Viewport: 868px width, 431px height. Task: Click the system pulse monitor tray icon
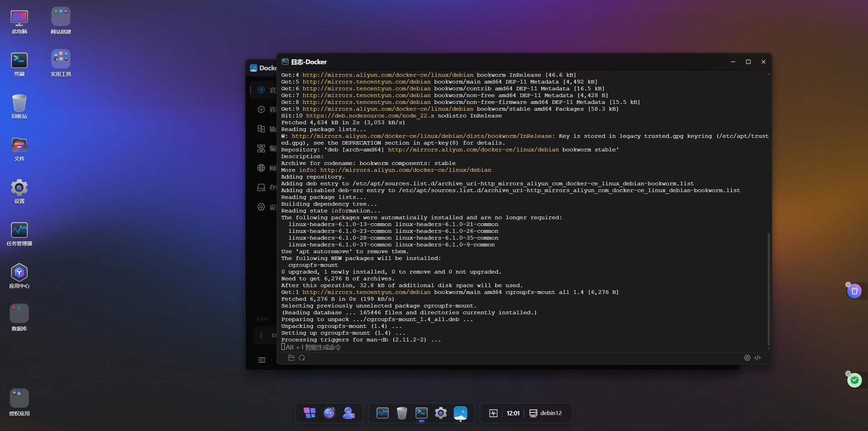[493, 413]
